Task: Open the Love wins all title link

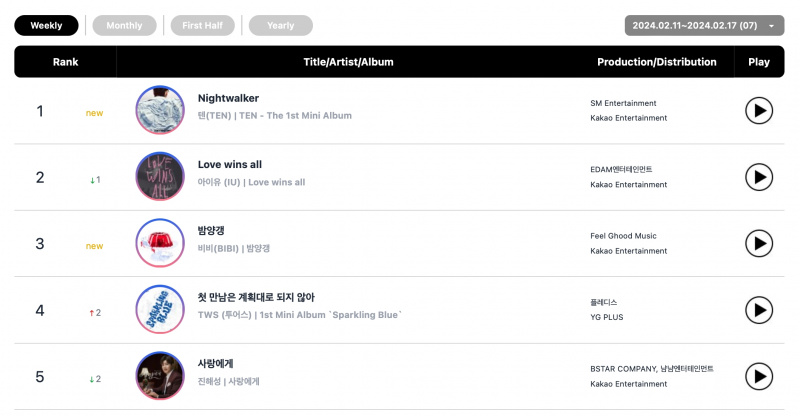Action: coord(230,164)
